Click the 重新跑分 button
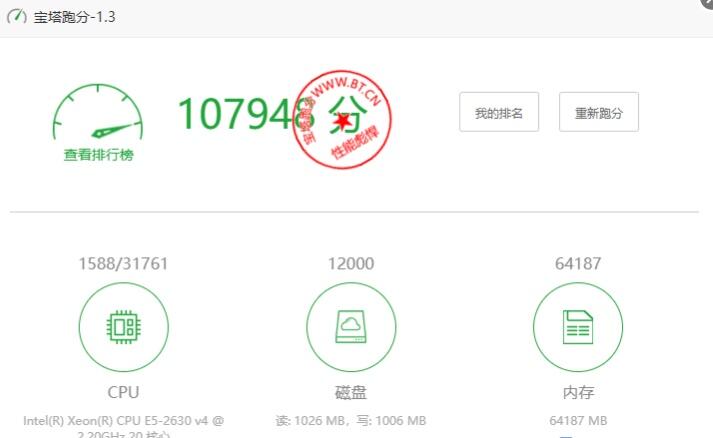The height and width of the screenshot is (438, 713). [x=599, y=112]
